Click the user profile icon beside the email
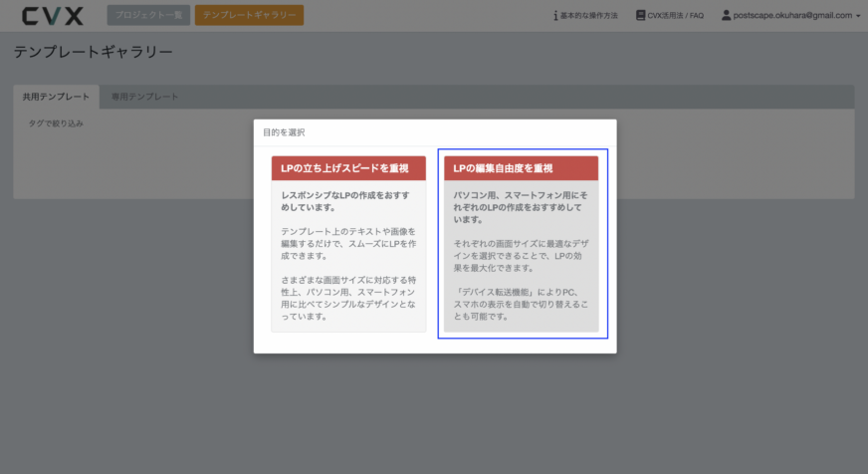 (x=727, y=16)
